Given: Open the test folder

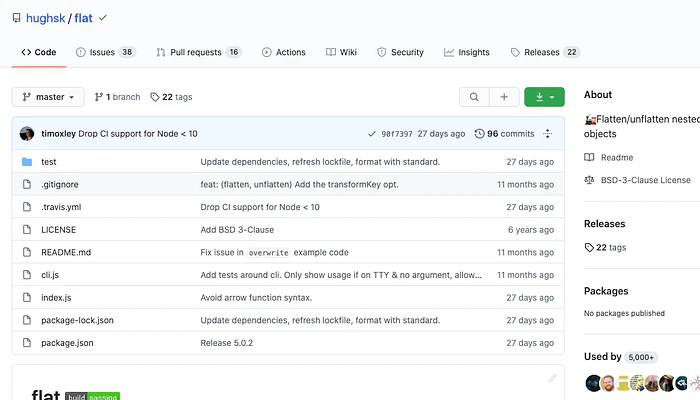Looking at the screenshot, I should coord(49,162).
